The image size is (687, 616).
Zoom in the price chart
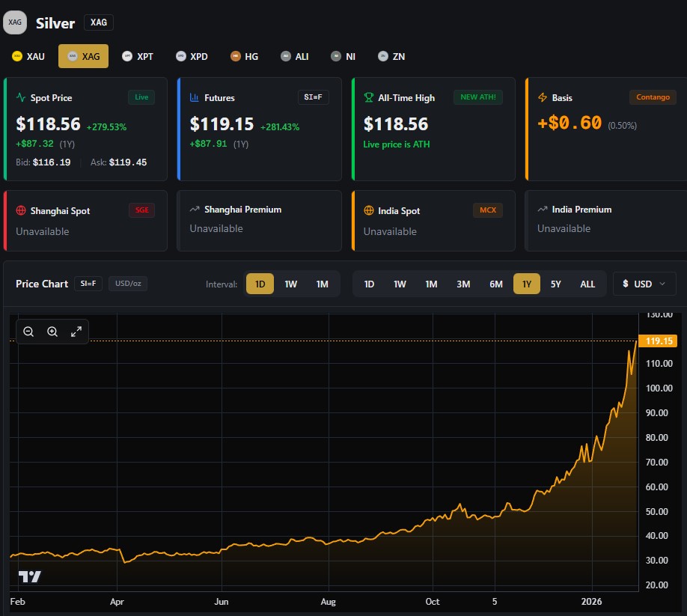tap(52, 332)
